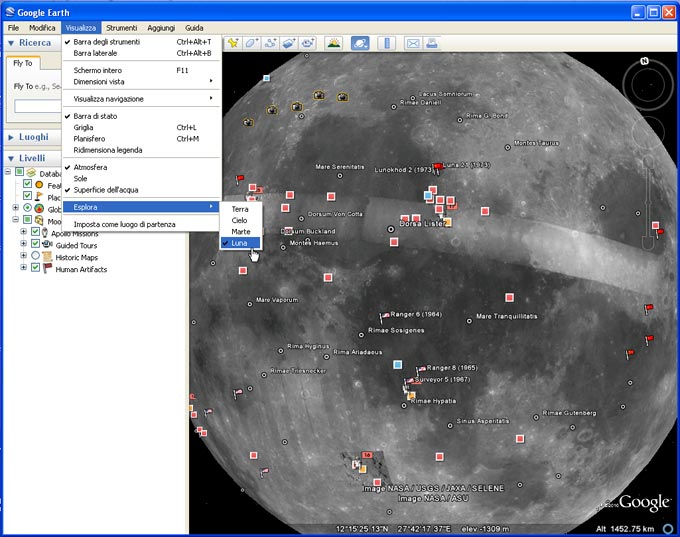Open the Dimensioni vista submenu

pyautogui.click(x=141, y=82)
